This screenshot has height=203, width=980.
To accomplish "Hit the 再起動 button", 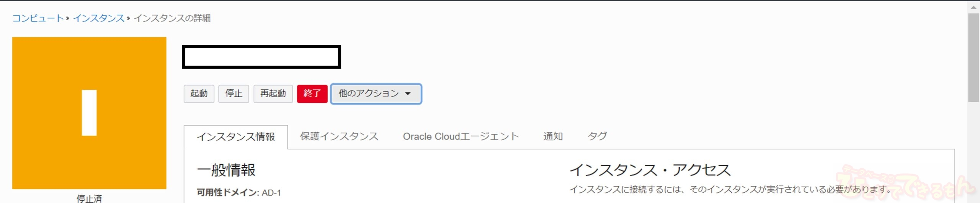I will 273,94.
